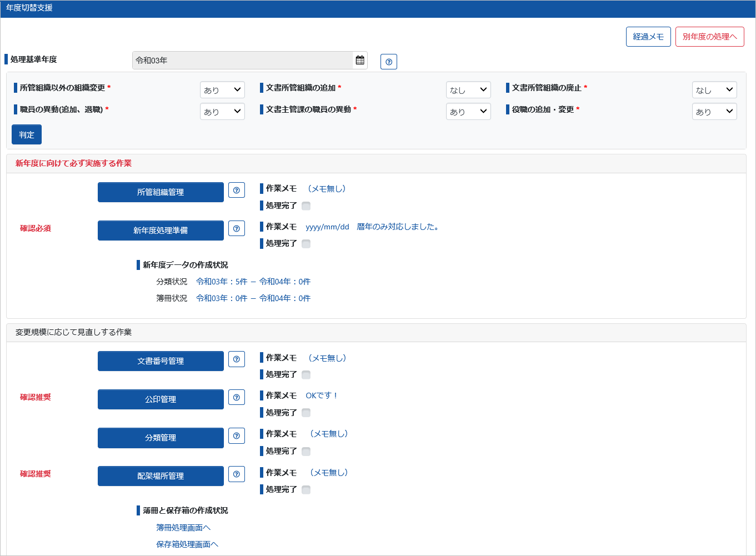Open 保存箱処理画面へ link
The height and width of the screenshot is (556, 756).
[x=187, y=544]
